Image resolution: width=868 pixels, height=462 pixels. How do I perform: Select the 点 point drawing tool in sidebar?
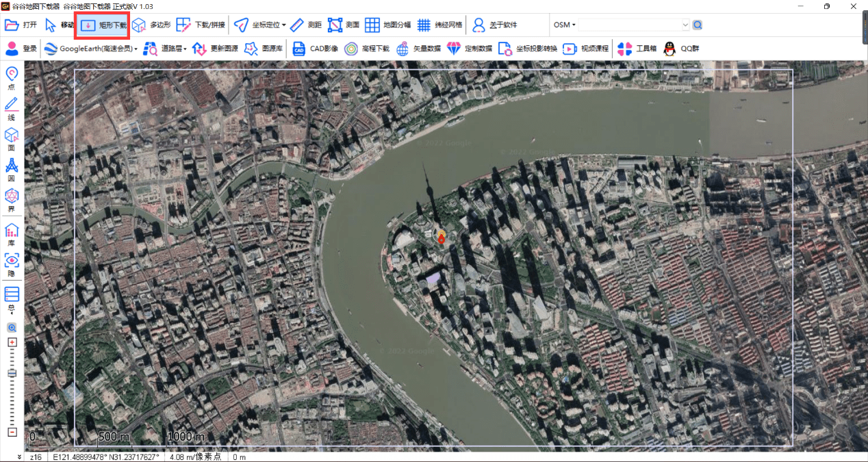(x=12, y=77)
